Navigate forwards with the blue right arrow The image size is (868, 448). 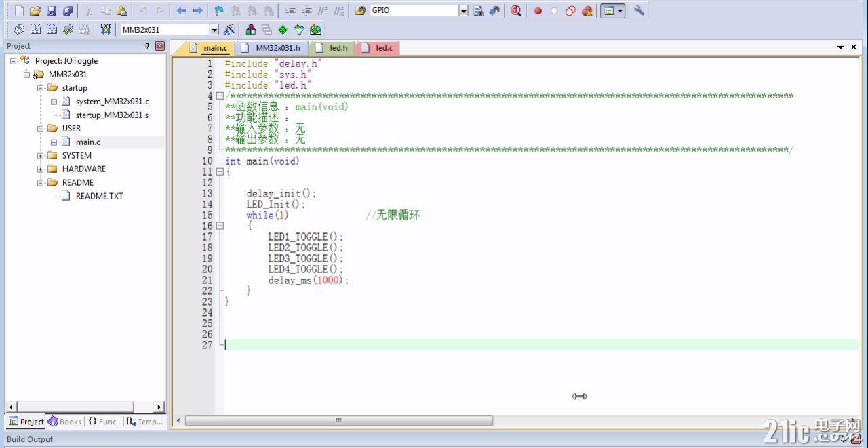coord(197,11)
